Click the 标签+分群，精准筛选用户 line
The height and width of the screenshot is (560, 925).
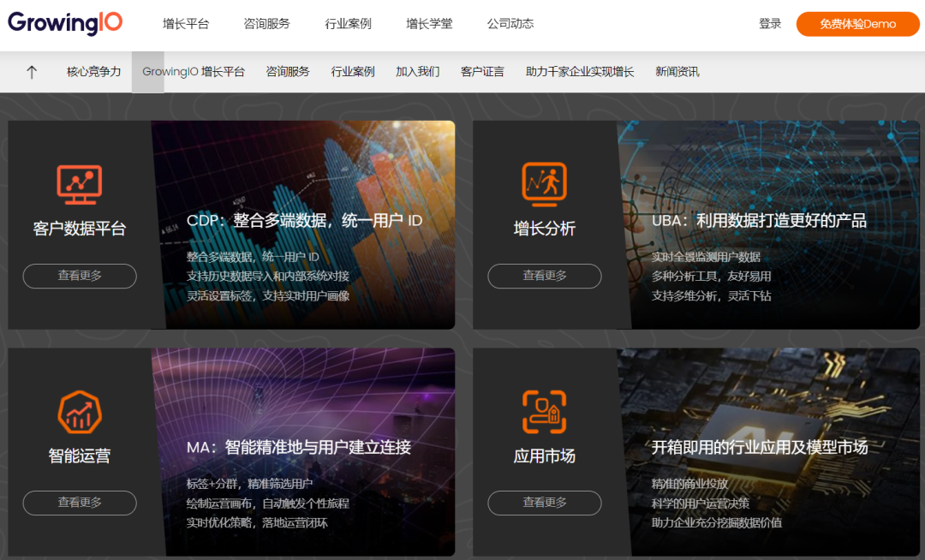249,484
